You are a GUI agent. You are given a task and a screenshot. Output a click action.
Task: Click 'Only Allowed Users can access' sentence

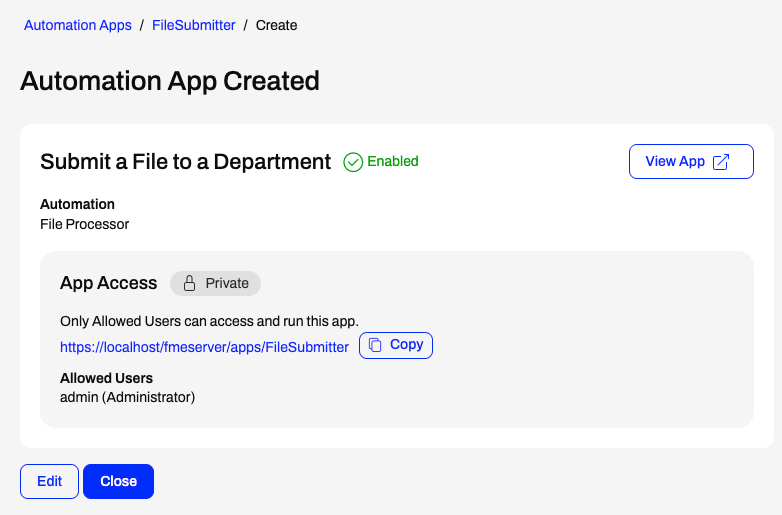pos(209,321)
